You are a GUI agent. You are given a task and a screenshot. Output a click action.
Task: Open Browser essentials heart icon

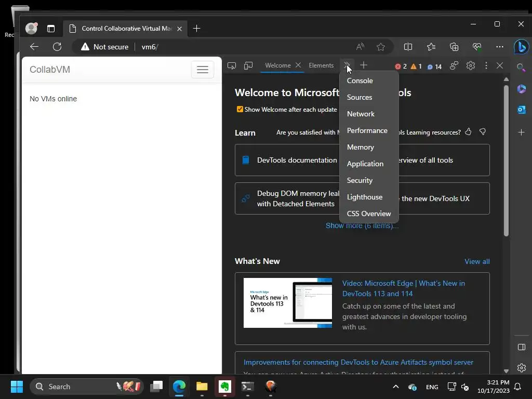pos(477,47)
